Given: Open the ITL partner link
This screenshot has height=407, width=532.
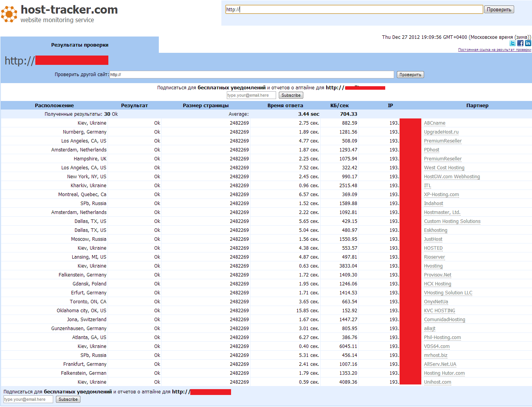Looking at the screenshot, I should [x=428, y=186].
